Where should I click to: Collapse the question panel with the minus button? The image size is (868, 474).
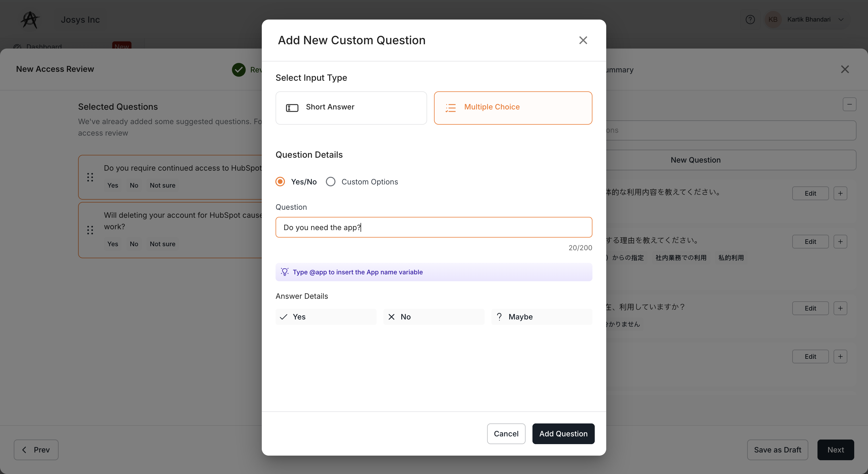(849, 104)
